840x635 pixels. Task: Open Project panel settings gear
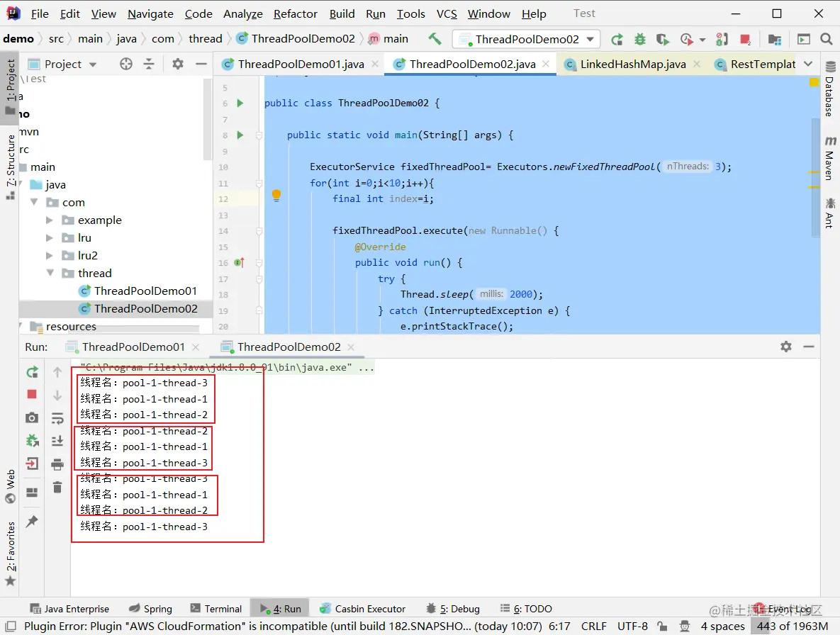point(178,64)
